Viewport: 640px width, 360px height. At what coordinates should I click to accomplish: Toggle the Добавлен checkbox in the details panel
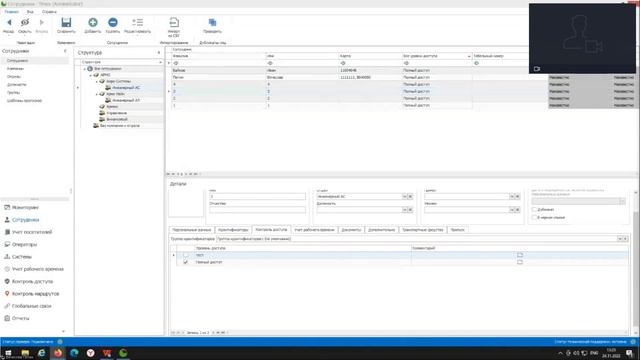pos(534,209)
